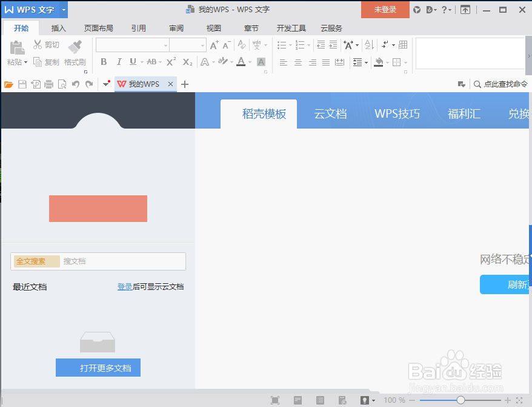Click the Paste clipboard icon
Screen dimensions: 532x407
pyautogui.click(x=17, y=47)
